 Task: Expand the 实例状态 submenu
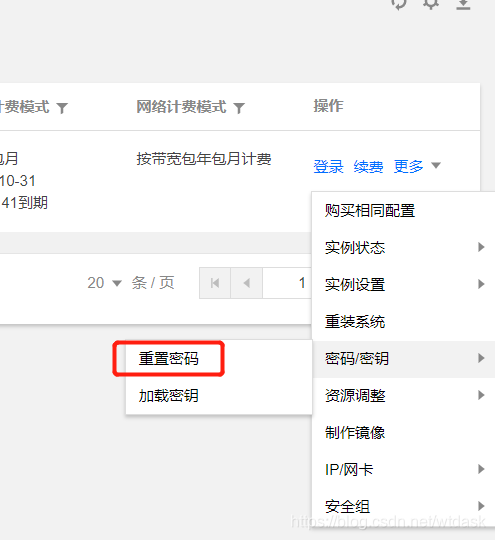403,247
